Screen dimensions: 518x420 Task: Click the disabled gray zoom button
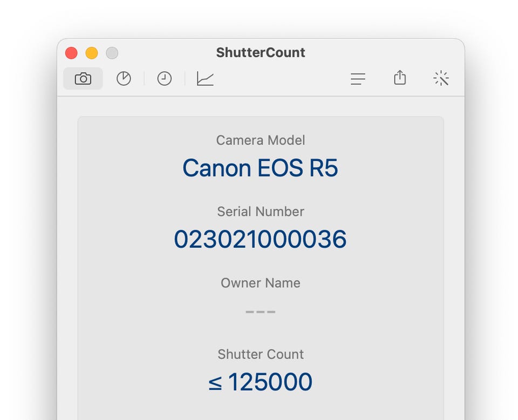(x=112, y=53)
